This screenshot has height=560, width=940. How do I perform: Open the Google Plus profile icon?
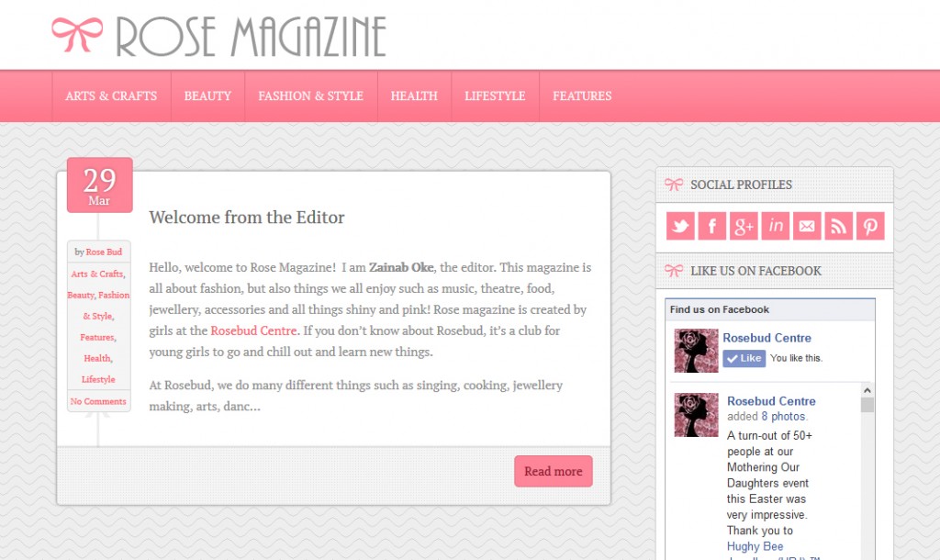[744, 226]
